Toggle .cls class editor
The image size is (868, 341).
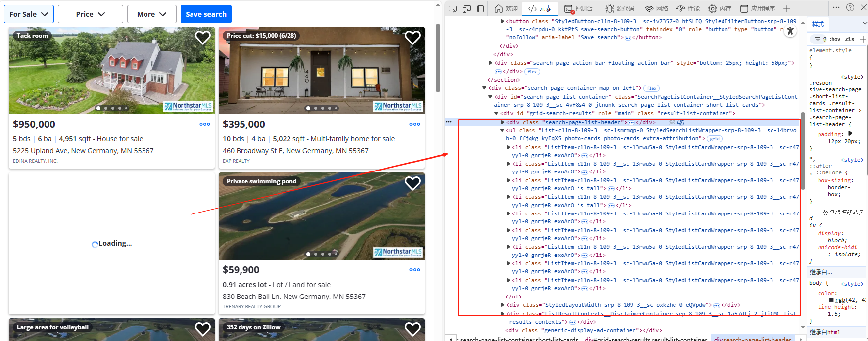click(x=850, y=39)
